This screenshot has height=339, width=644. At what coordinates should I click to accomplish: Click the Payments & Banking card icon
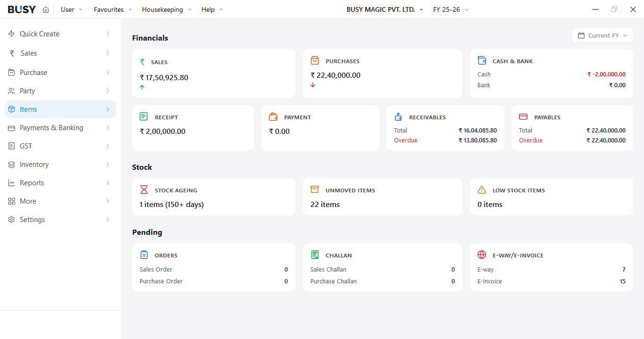click(x=12, y=128)
